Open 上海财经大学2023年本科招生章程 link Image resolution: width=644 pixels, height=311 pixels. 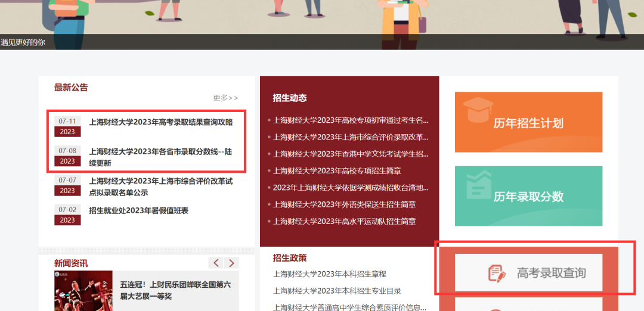[329, 274]
